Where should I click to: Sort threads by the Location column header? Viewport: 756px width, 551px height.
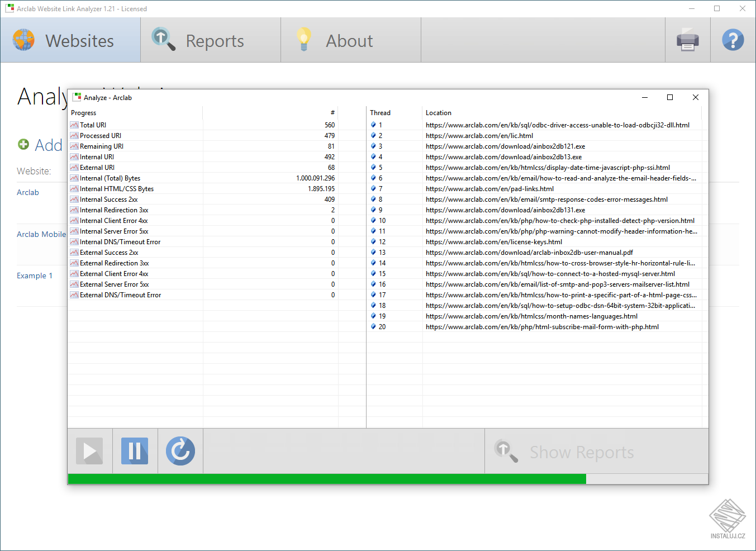click(x=439, y=112)
